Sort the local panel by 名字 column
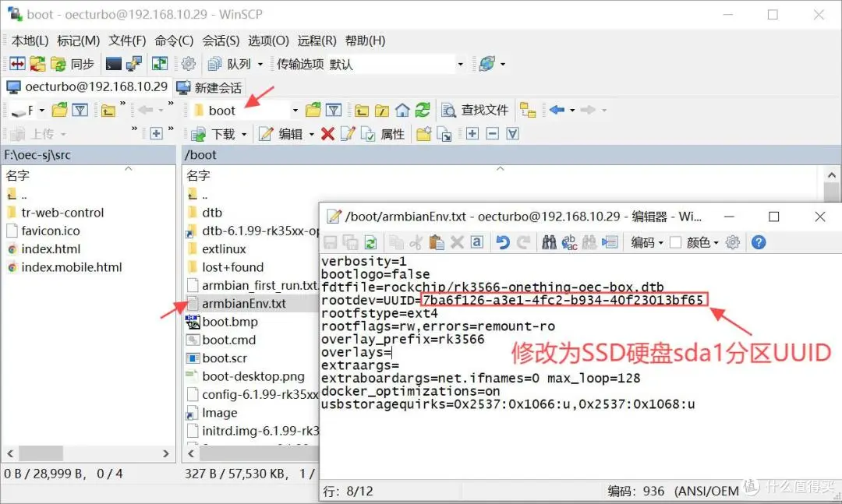The height and width of the screenshot is (504, 842). click(x=17, y=175)
